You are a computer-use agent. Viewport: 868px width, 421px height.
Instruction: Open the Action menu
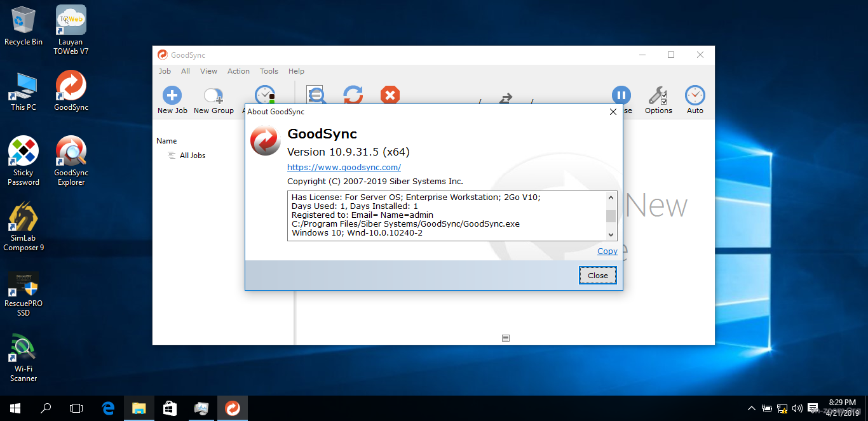(x=238, y=71)
